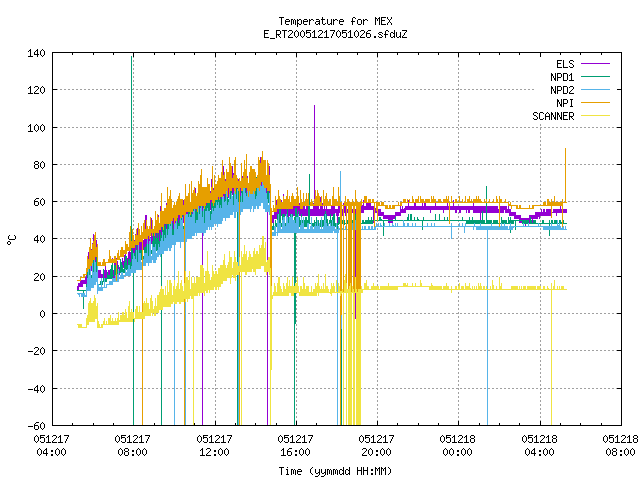
Task: Click the y-axis value 60
Action: [39, 202]
